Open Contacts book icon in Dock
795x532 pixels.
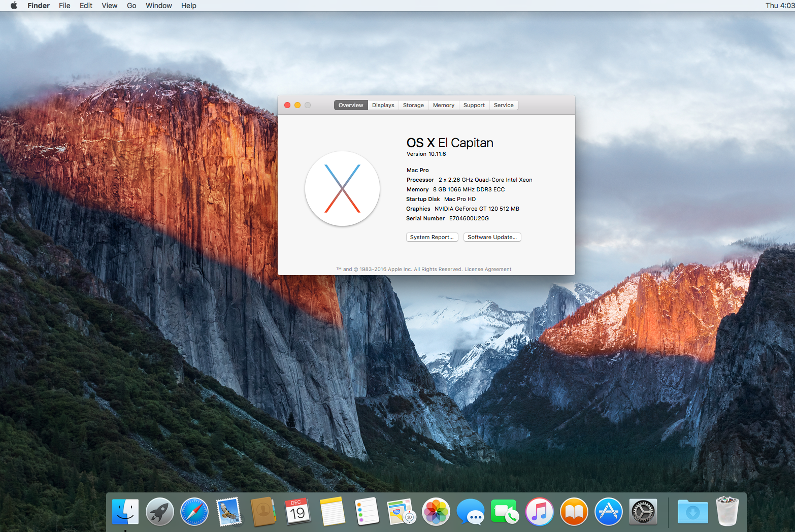click(x=263, y=511)
